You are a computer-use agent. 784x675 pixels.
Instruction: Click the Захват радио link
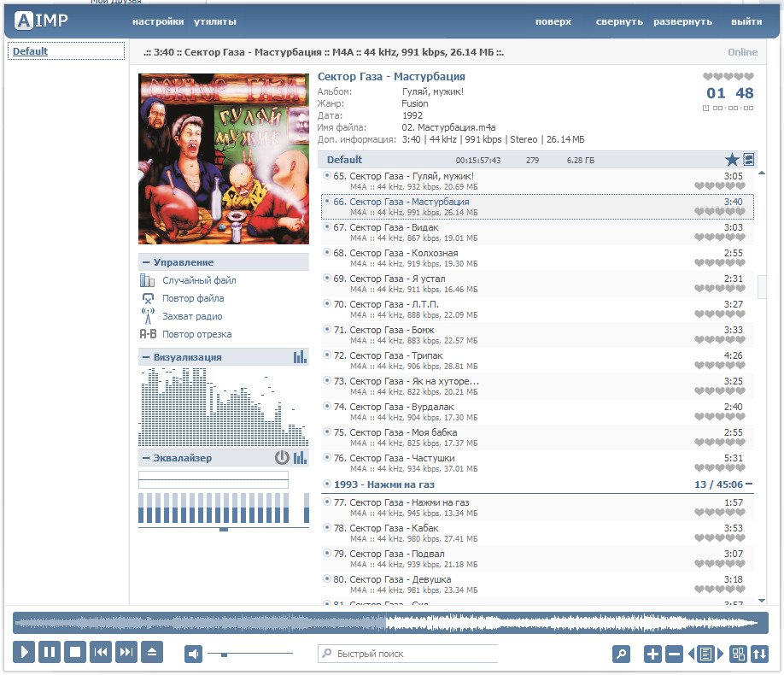tap(191, 316)
